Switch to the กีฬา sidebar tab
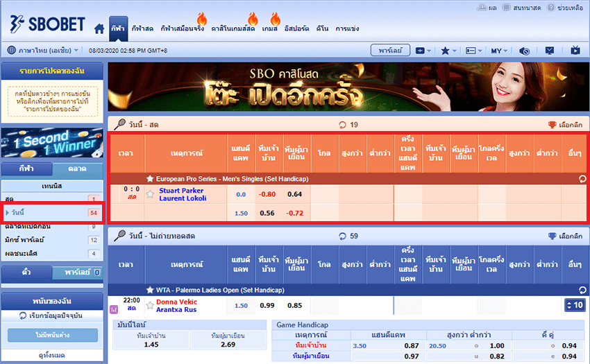This screenshot has width=590, height=364. [x=26, y=169]
